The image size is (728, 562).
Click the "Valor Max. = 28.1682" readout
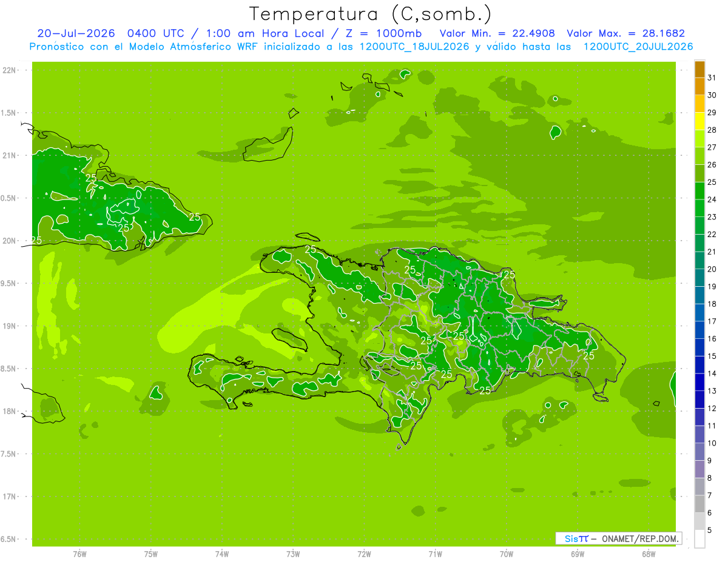click(626, 33)
